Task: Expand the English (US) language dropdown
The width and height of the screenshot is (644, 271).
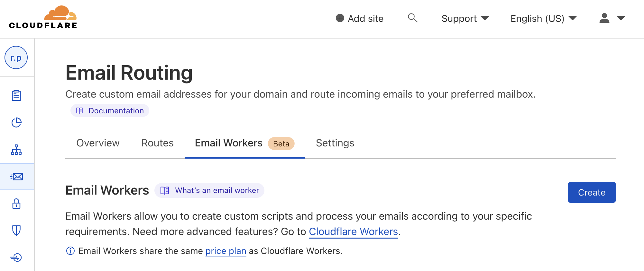Action: pyautogui.click(x=543, y=18)
